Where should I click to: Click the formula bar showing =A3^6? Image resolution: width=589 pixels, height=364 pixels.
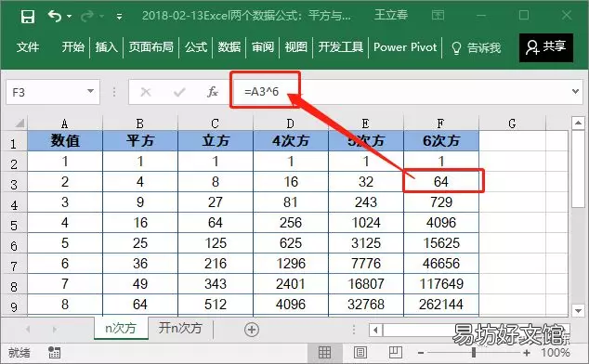400,92
